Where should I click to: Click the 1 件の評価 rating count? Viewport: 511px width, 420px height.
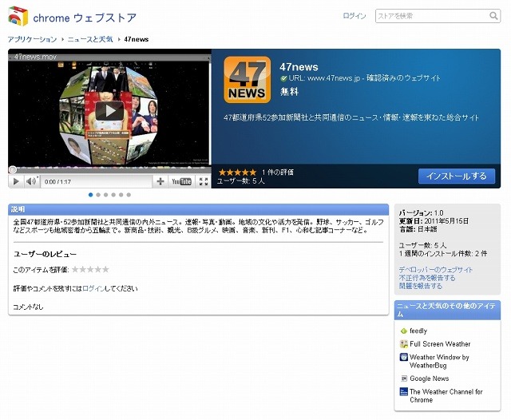coord(278,172)
